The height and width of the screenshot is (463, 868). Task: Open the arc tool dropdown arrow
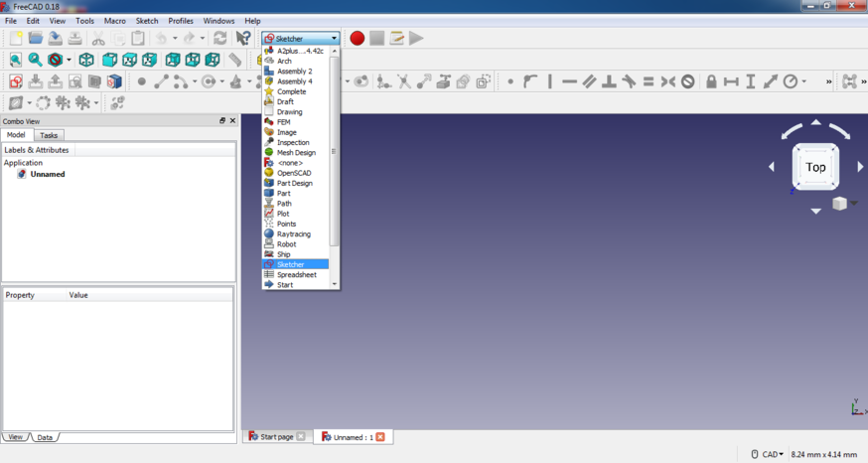tap(195, 81)
